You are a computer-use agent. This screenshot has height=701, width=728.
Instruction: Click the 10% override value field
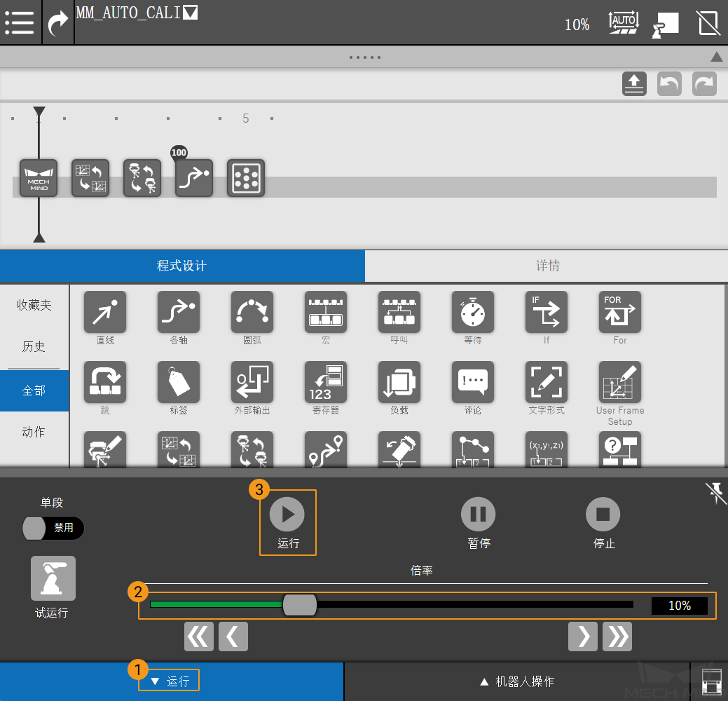(680, 606)
